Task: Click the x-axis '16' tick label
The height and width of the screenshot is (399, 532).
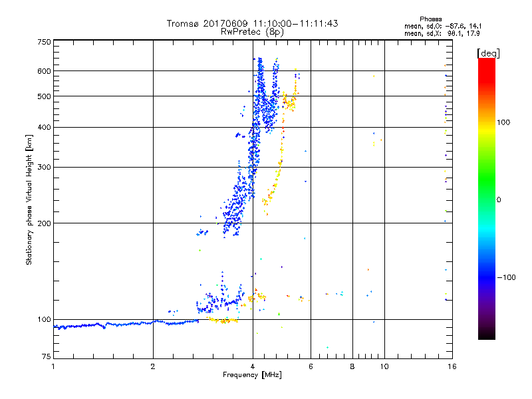Action: tap(452, 366)
